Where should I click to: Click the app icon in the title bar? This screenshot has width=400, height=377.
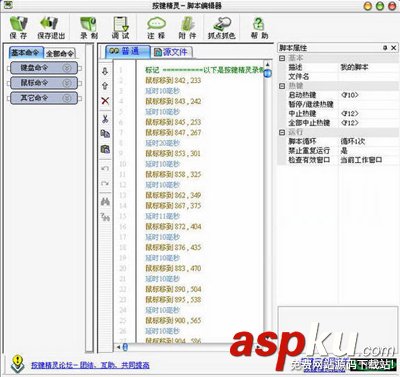(8, 5)
